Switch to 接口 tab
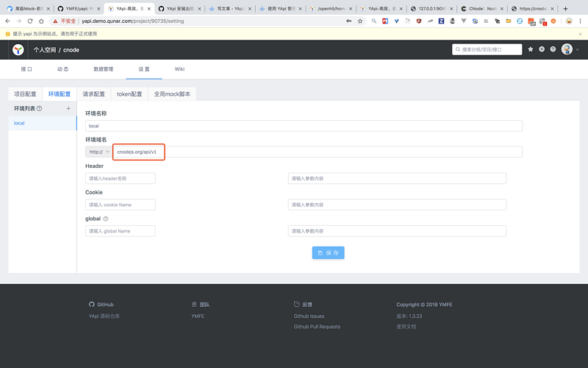The height and width of the screenshot is (368, 588). tap(26, 69)
